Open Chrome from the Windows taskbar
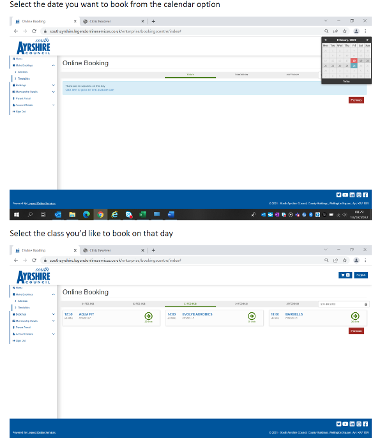This screenshot has height=438, width=380. (x=100, y=214)
